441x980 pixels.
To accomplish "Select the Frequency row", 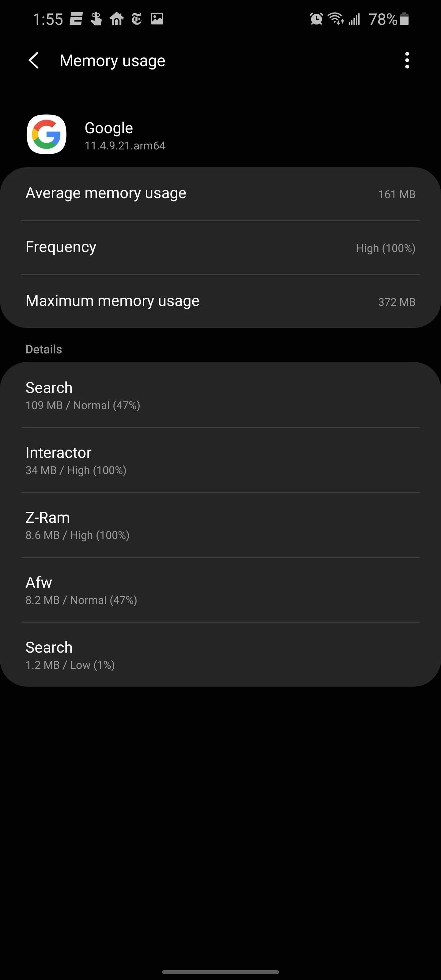I will [221, 248].
